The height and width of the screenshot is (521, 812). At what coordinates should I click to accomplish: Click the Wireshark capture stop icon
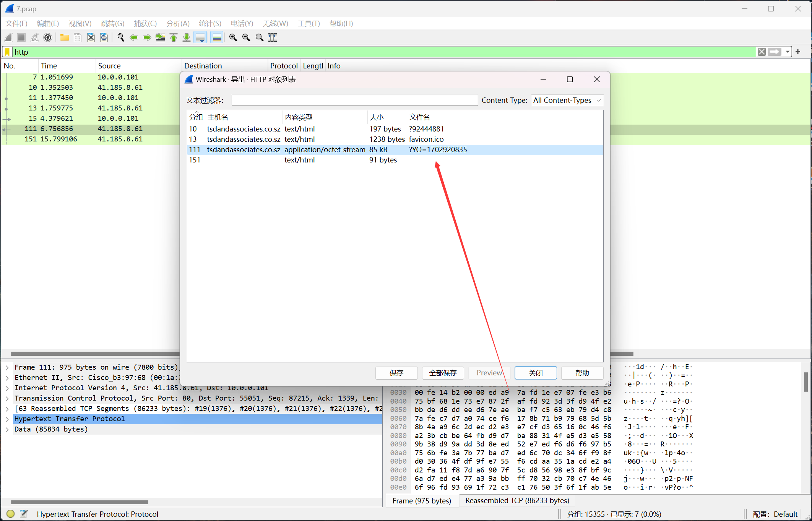(22, 37)
